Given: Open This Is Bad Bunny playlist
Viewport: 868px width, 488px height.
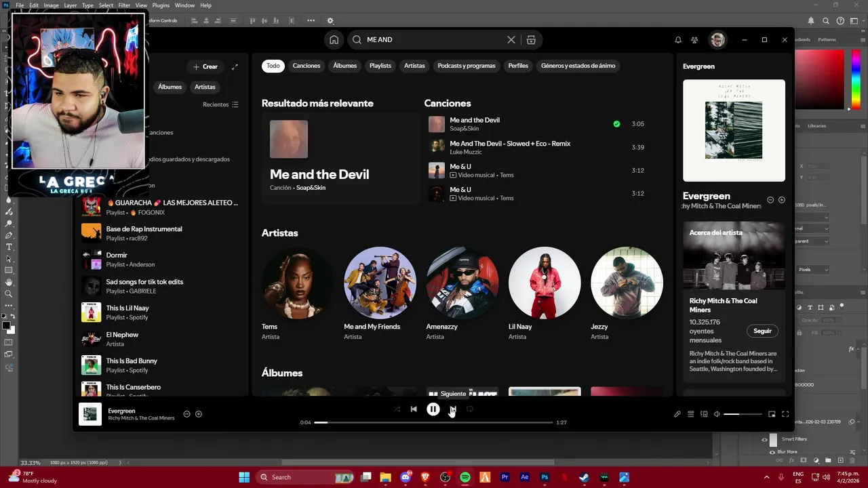Looking at the screenshot, I should [x=161, y=365].
